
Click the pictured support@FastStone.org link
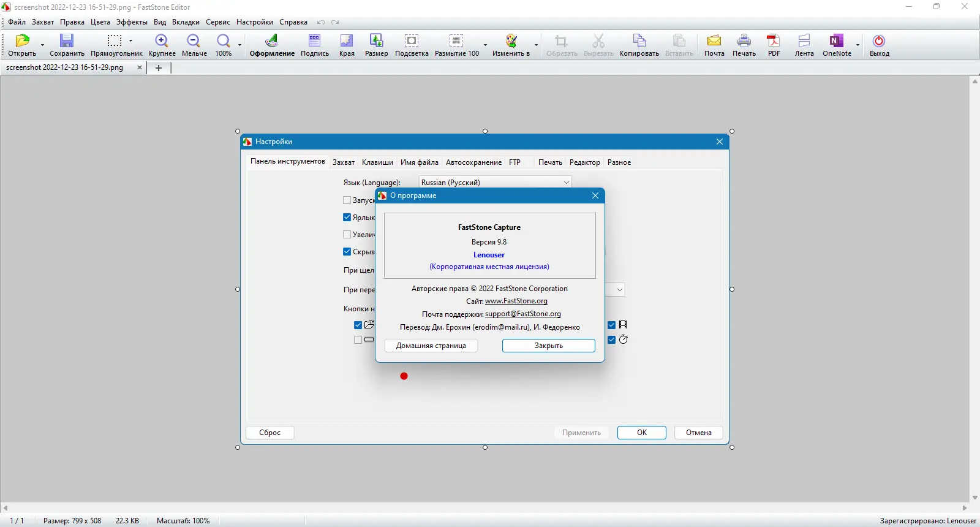point(523,314)
